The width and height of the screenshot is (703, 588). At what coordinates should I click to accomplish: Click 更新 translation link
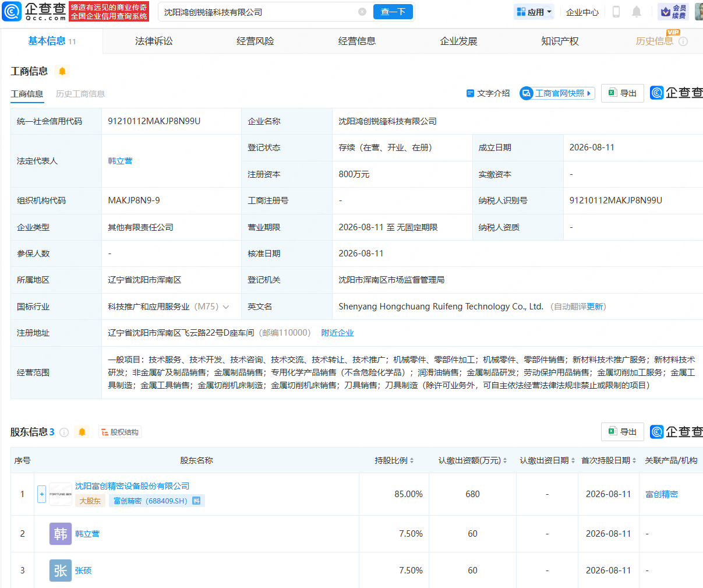click(595, 307)
